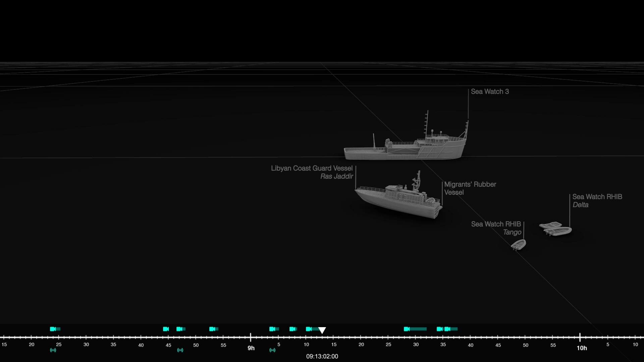Viewport: 644px width, 362px height.
Task: Click the camera clip icon near 9:07
Action: point(292,329)
